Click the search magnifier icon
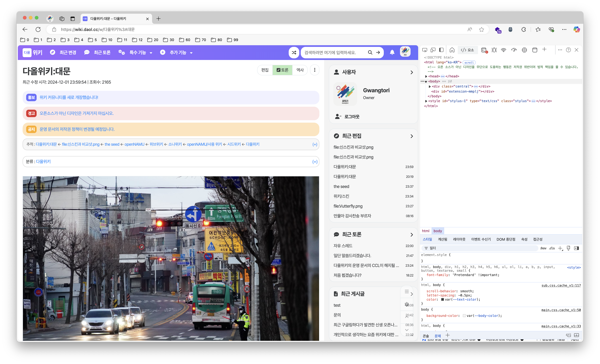The height and width of the screenshot is (364, 600). tap(370, 52)
